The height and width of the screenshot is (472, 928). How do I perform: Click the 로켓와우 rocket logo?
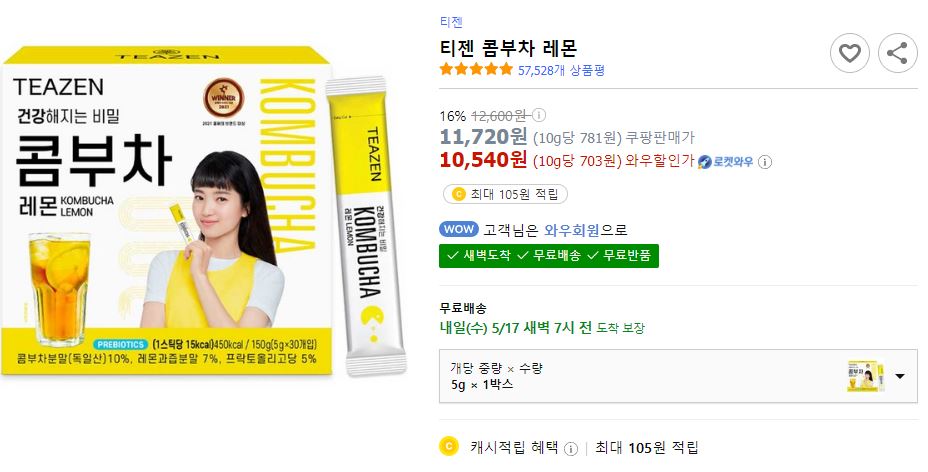(x=726, y=161)
